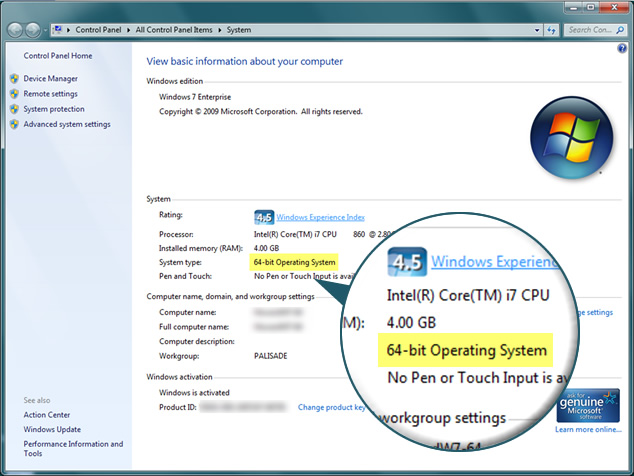This screenshot has width=634, height=476.
Task: Close the System window
Action: pos(614,7)
